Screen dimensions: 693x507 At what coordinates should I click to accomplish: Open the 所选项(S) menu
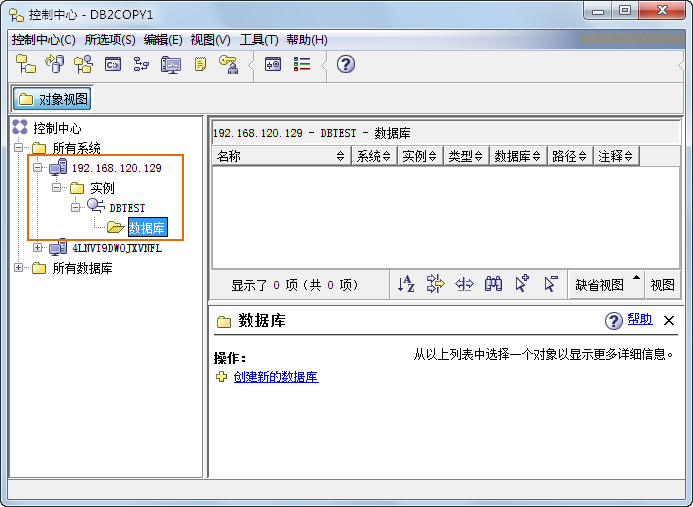[x=110, y=40]
